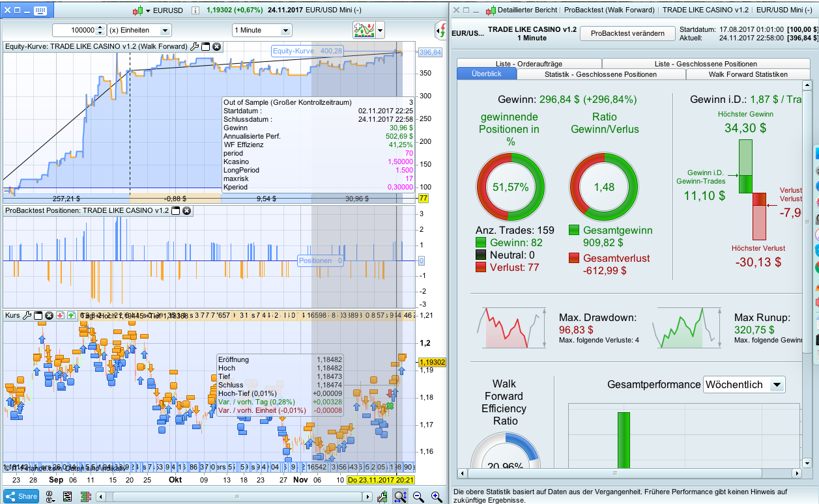Open Liste - Orderaufträge tab
The width and height of the screenshot is (819, 504).
tap(529, 64)
